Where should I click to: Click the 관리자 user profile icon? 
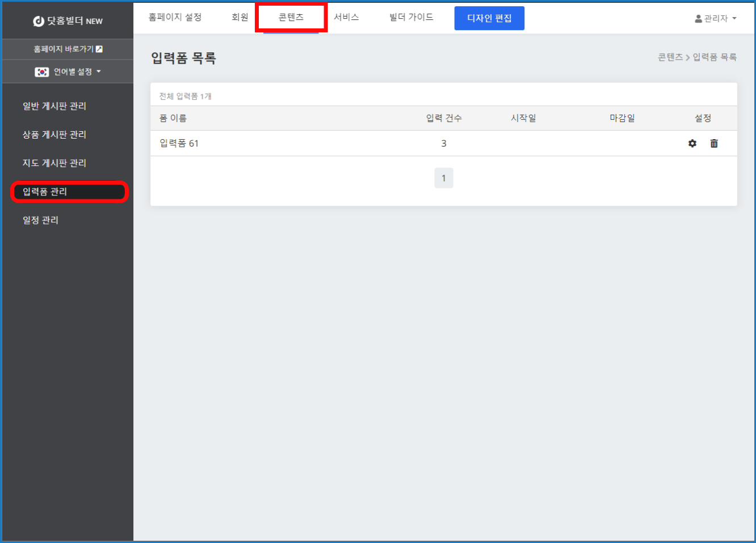(698, 19)
